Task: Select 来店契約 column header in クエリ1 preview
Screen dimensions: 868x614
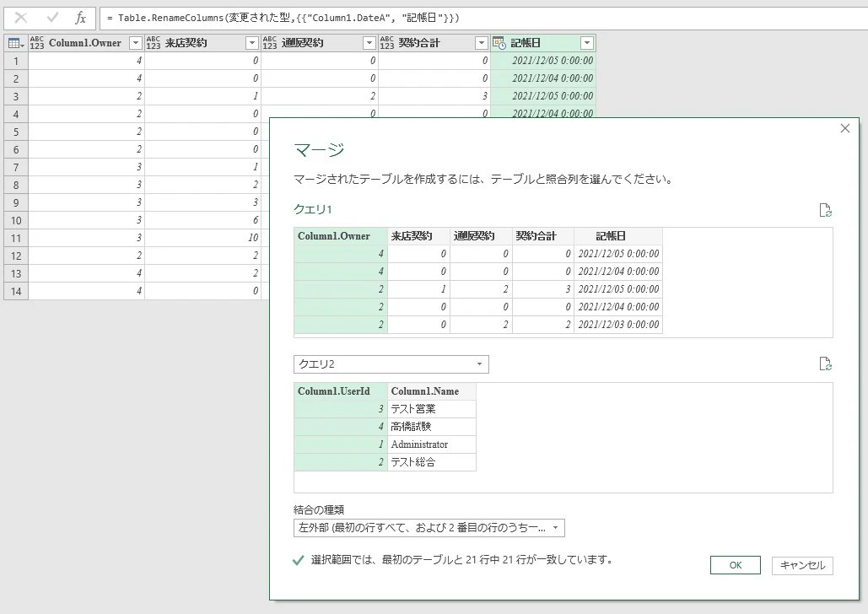Action: [418, 236]
